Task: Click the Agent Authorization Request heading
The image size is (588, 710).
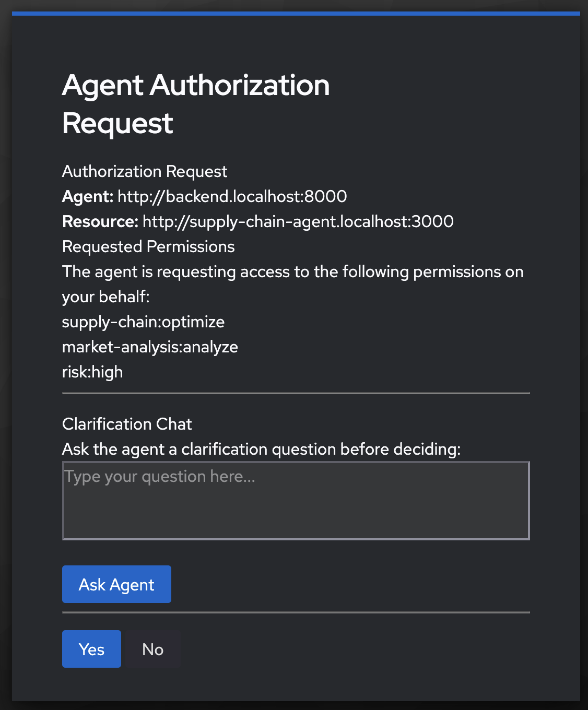Action: 196,104
